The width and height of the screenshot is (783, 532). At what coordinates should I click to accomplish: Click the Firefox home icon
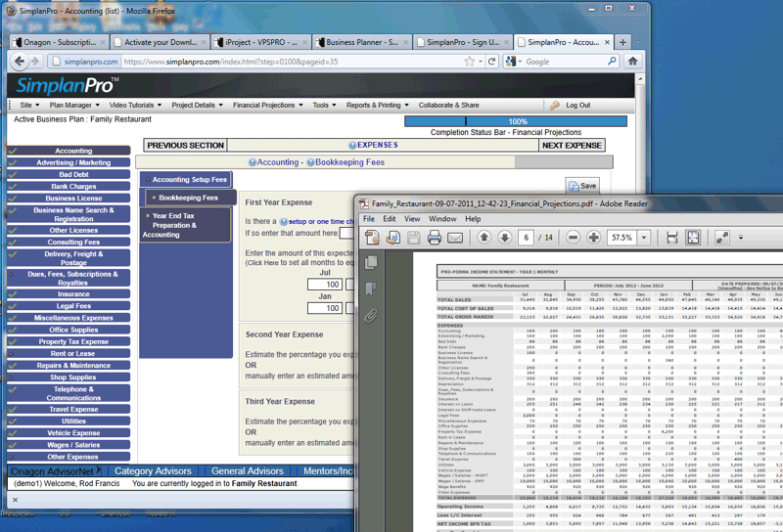(x=632, y=61)
